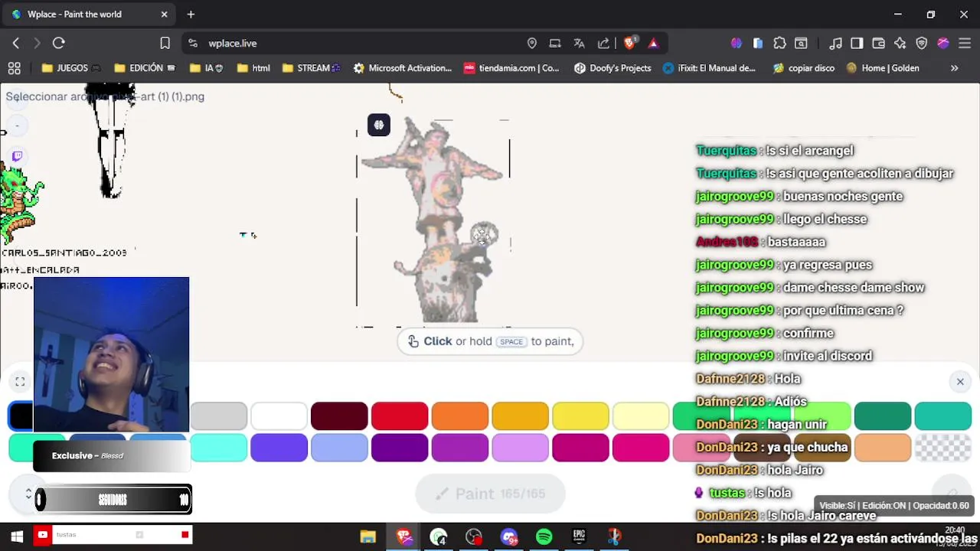This screenshot has height=551, width=980.
Task: Select the gold amber color swatch
Action: (x=520, y=416)
